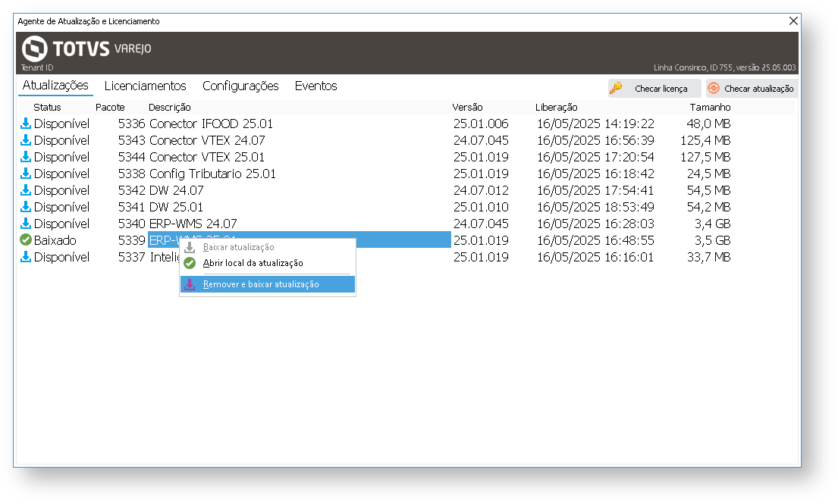838x504 pixels.
Task: Click orange refresh icon on Checar atualização
Action: pyautogui.click(x=714, y=88)
